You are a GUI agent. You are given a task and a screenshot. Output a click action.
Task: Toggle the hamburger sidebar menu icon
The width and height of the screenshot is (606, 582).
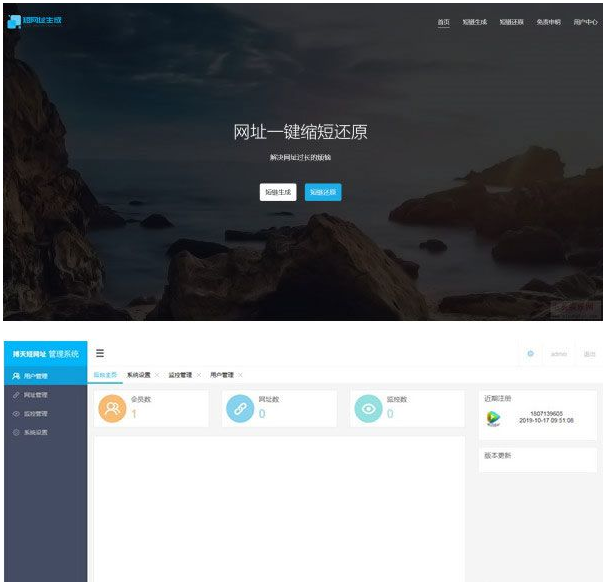pos(100,353)
